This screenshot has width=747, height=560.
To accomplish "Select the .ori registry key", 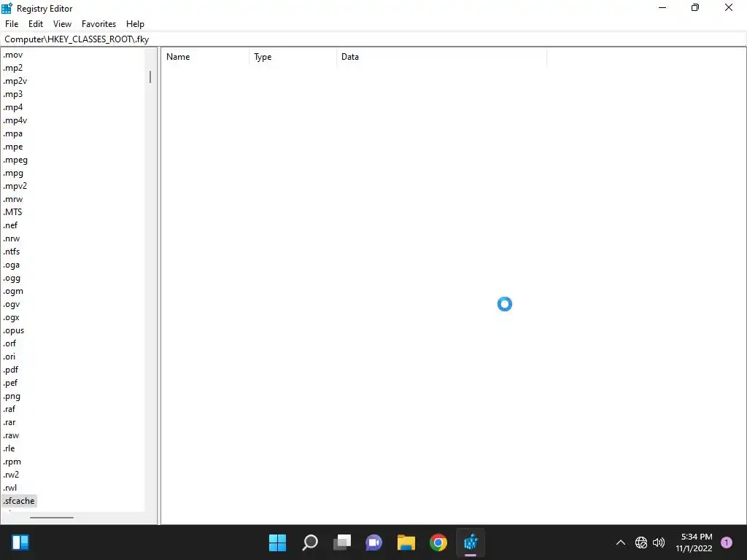I will tap(9, 357).
